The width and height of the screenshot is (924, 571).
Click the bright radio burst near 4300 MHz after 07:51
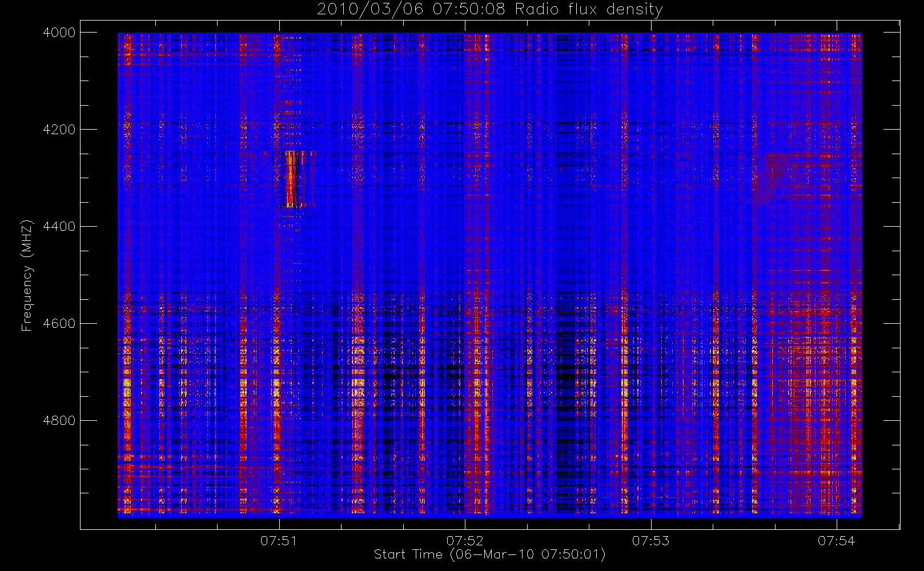click(x=296, y=179)
